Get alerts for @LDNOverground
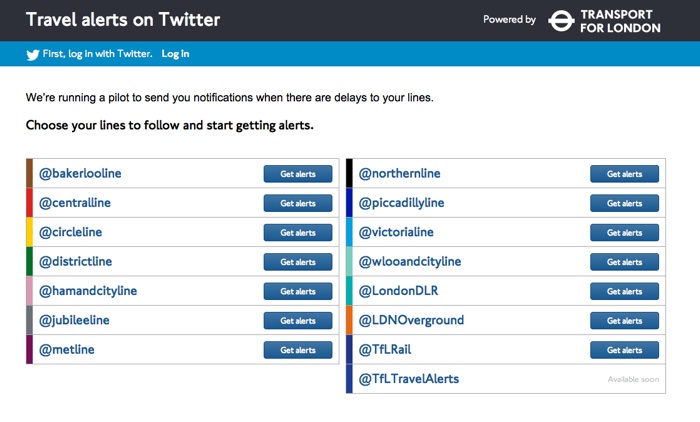Viewport: 700px width, 422px height. click(x=624, y=321)
